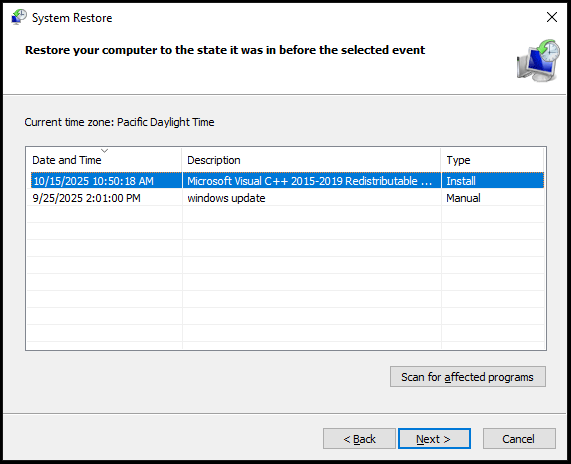Click the restore clock monitor graphic
This screenshot has width=571, height=464.
(x=538, y=60)
